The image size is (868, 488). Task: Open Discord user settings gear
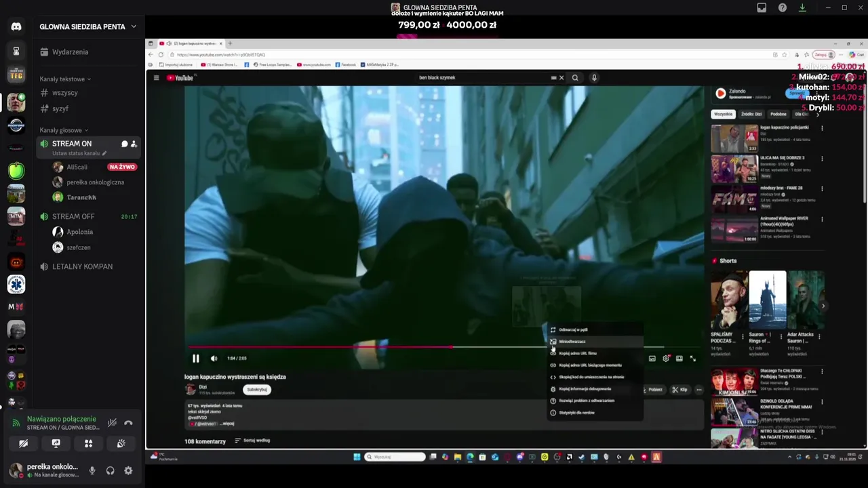coord(128,470)
